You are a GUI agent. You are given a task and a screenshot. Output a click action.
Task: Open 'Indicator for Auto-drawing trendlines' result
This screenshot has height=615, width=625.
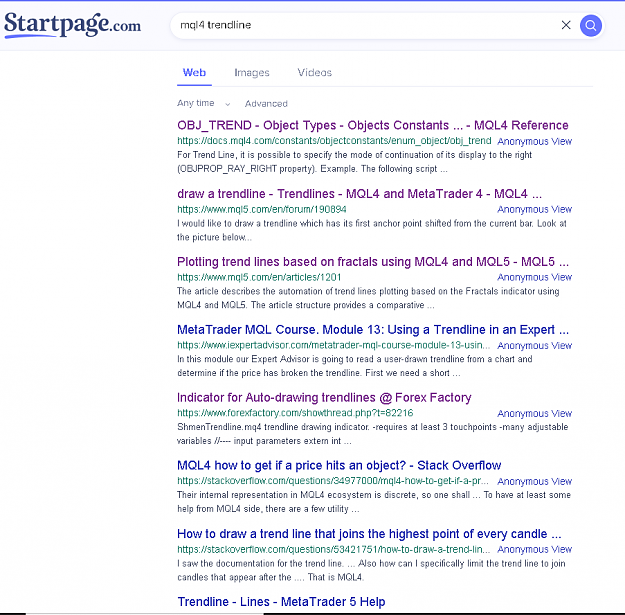(x=324, y=397)
